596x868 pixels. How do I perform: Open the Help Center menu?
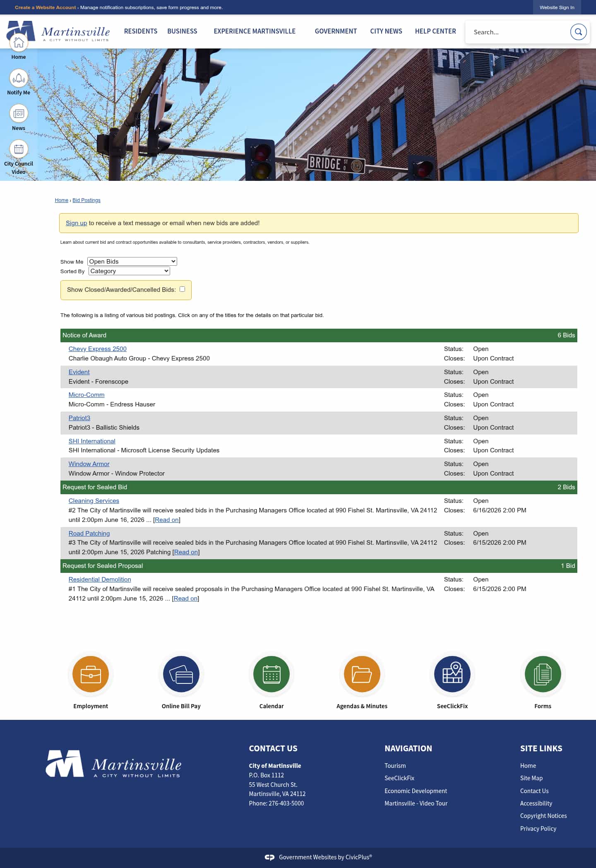(435, 31)
